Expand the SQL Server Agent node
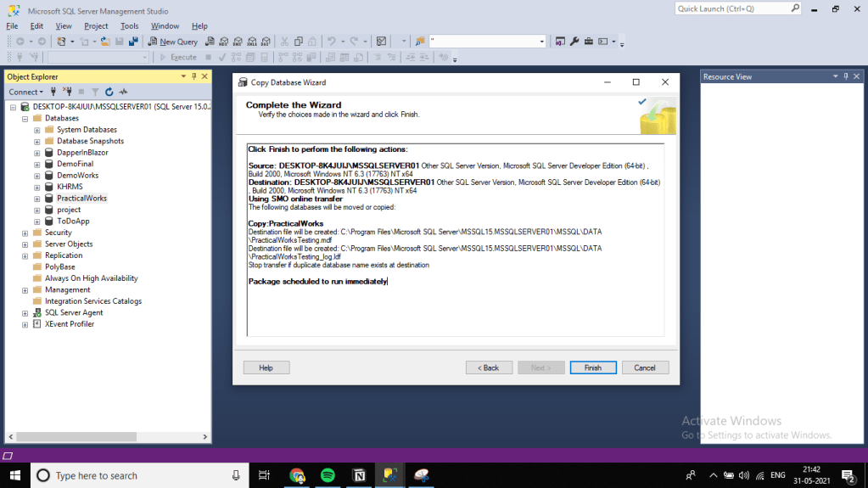 [x=25, y=312]
